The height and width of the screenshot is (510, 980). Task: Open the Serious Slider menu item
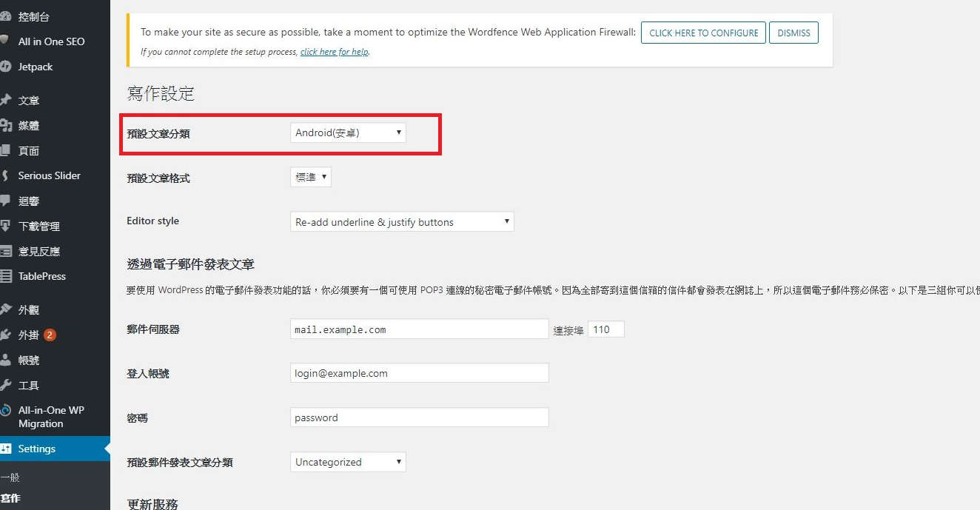(x=50, y=175)
